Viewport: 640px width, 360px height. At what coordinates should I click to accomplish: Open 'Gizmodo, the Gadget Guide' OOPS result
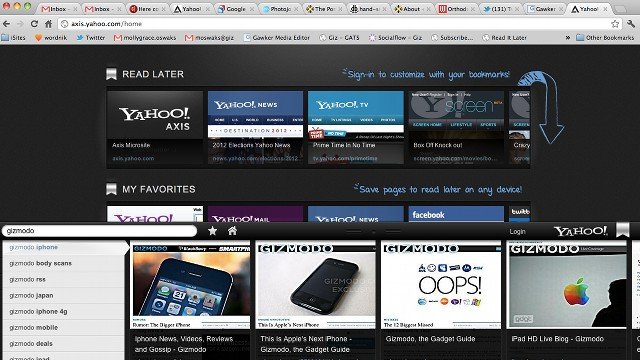(x=441, y=300)
